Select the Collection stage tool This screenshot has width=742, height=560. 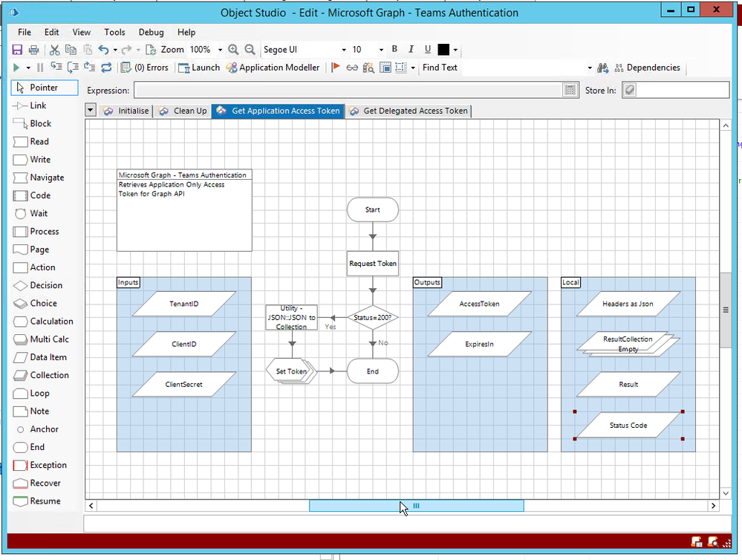41,375
